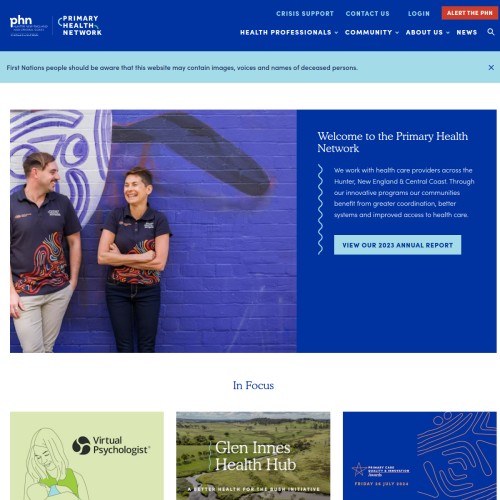The width and height of the screenshot is (500, 500).
Task: Expand the Community dropdown menu
Action: 372,32
